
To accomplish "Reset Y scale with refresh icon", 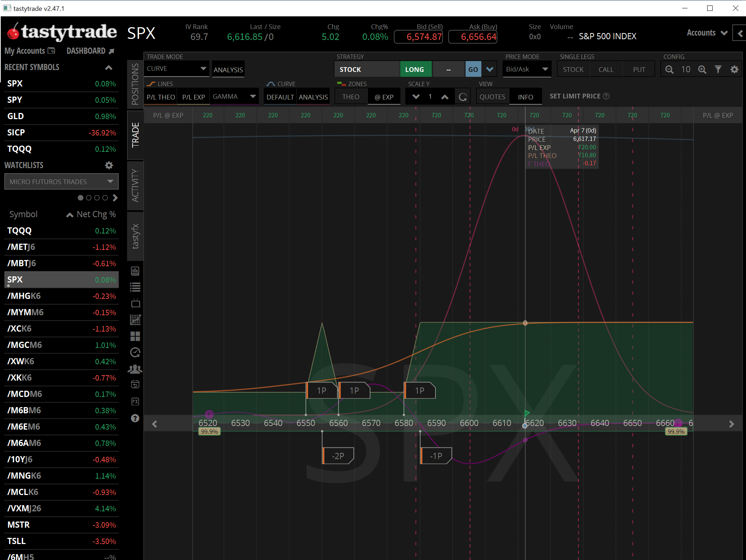I will [x=463, y=97].
